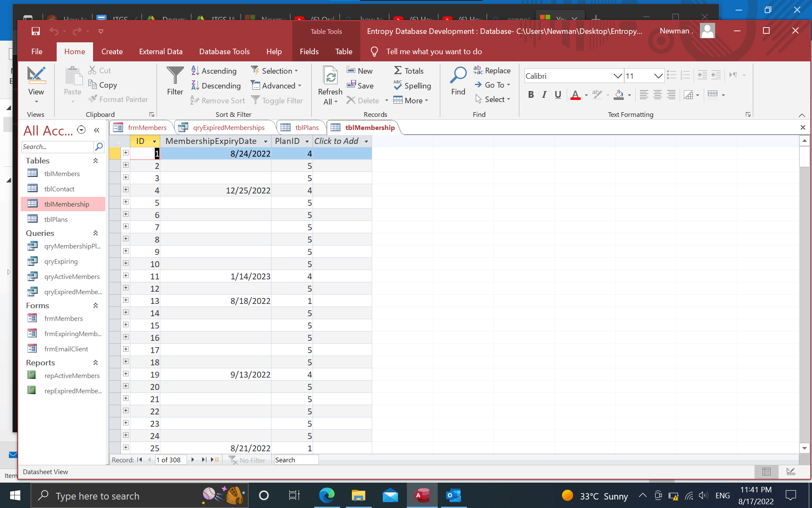Image resolution: width=812 pixels, height=508 pixels.
Task: Click the Spelling check icon
Action: click(398, 86)
